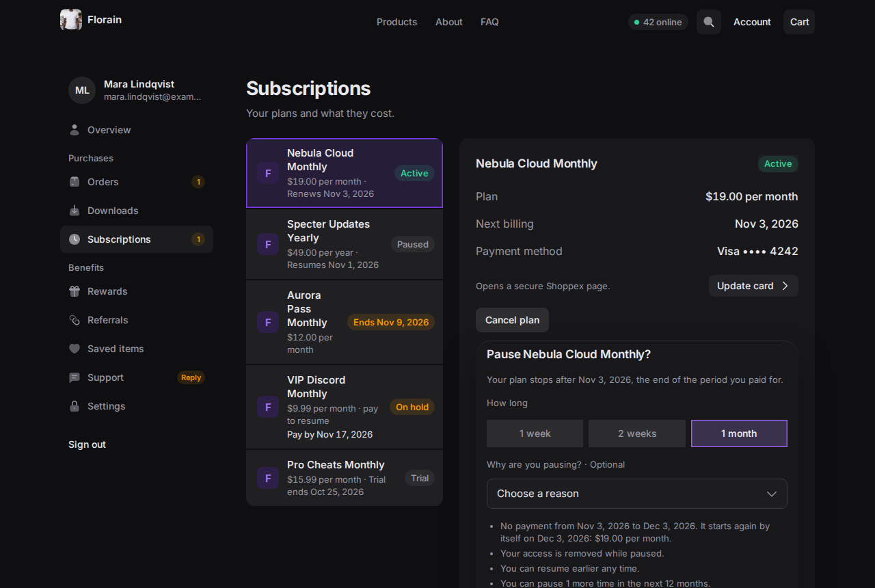Open the search magnifier icon
Screen dimensions: 875x588
709,22
